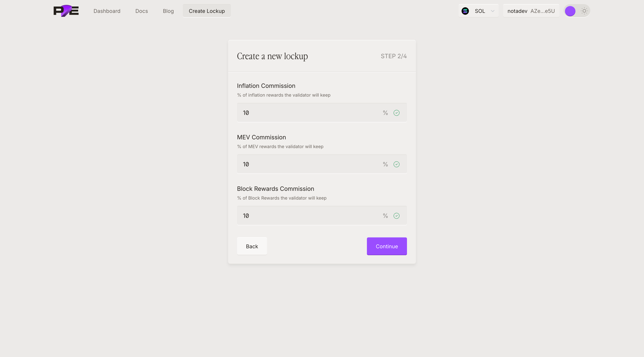Screen dimensions: 644x357
Task: Go to the Dashboard page
Action: point(107,11)
